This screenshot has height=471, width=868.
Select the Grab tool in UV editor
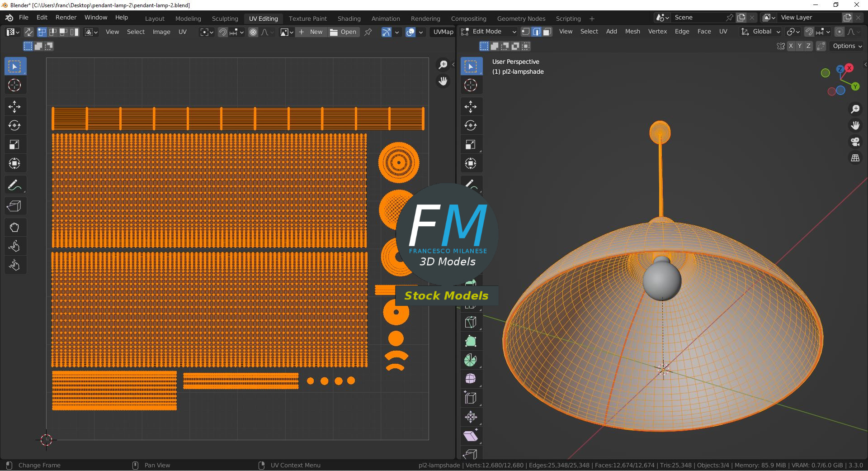pos(14,228)
